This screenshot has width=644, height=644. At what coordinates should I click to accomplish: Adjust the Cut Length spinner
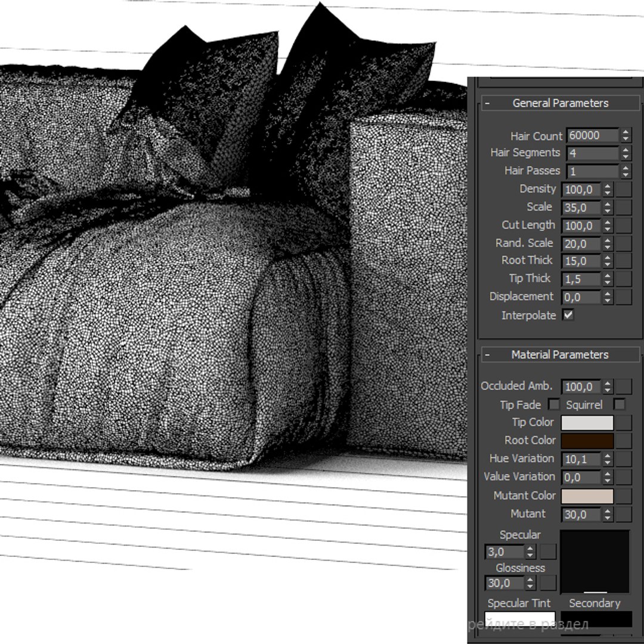(608, 225)
